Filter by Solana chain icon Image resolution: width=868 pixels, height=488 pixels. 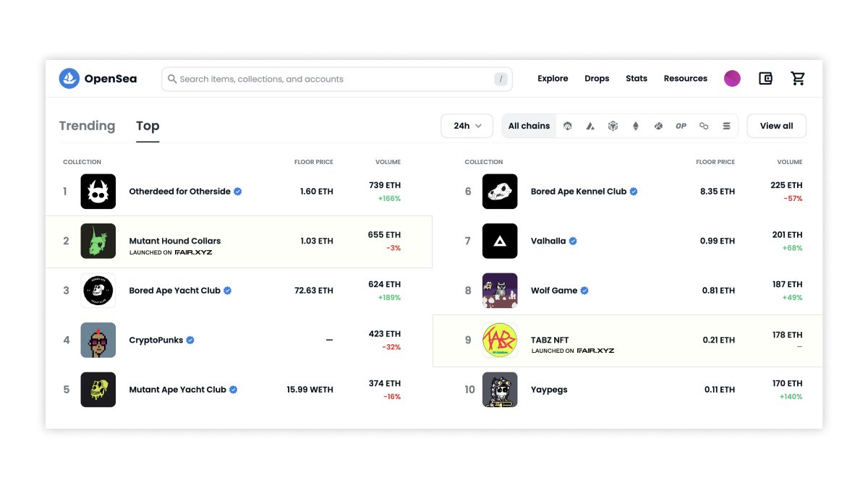click(x=726, y=126)
